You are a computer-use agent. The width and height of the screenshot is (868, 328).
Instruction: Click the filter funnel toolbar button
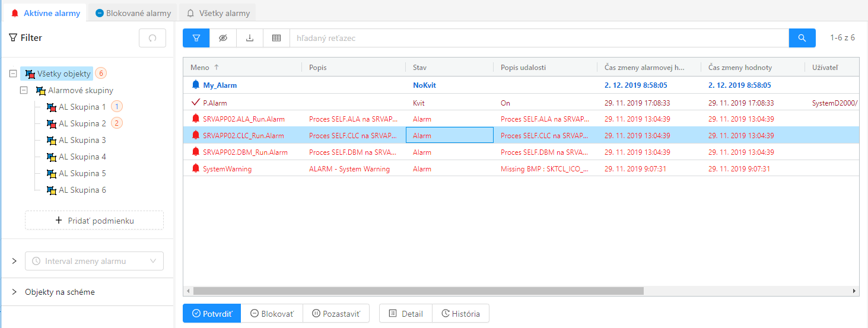pos(196,38)
